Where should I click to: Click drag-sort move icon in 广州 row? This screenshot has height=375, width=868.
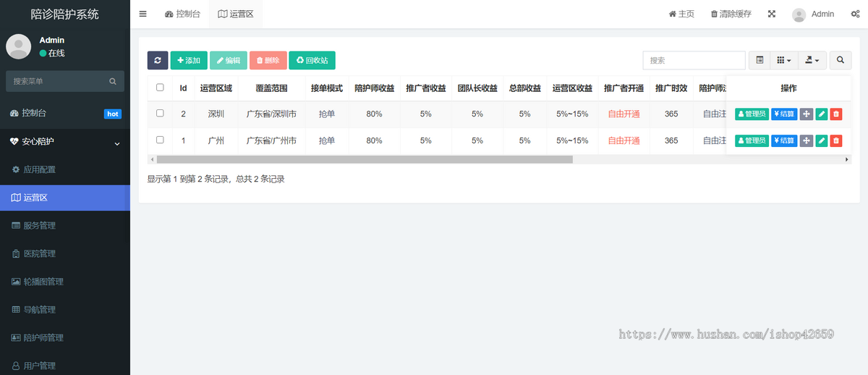pyautogui.click(x=807, y=140)
